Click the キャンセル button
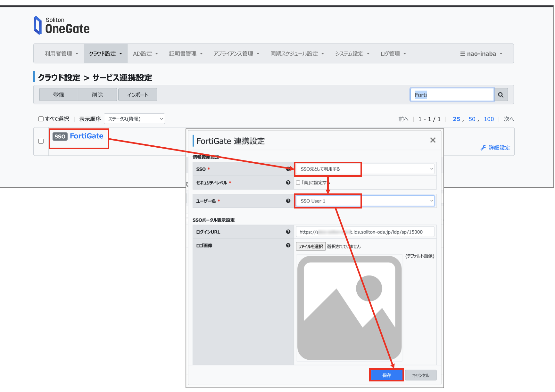555x392 pixels. coord(421,375)
